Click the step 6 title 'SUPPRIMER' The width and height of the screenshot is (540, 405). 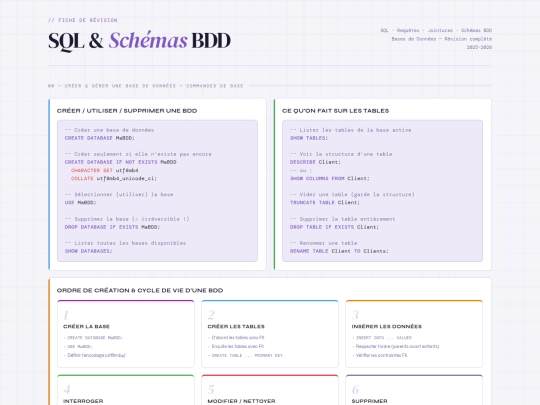[369, 401]
